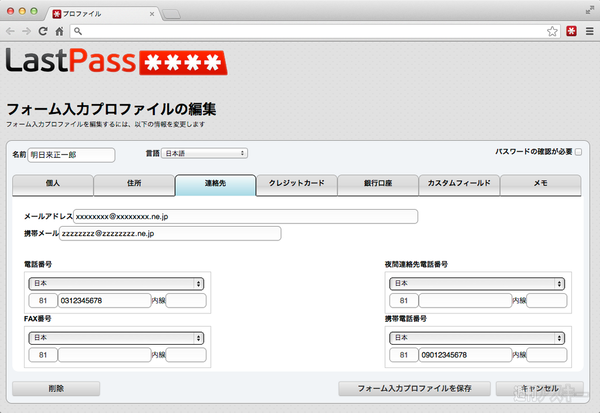Focus the browser address bar
The height and width of the screenshot is (413, 600).
point(314,31)
